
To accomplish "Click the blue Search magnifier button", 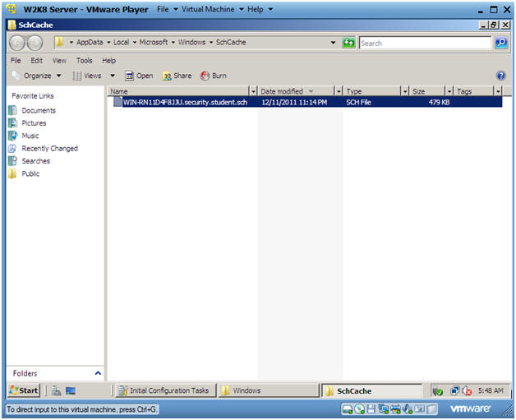I will [x=501, y=43].
